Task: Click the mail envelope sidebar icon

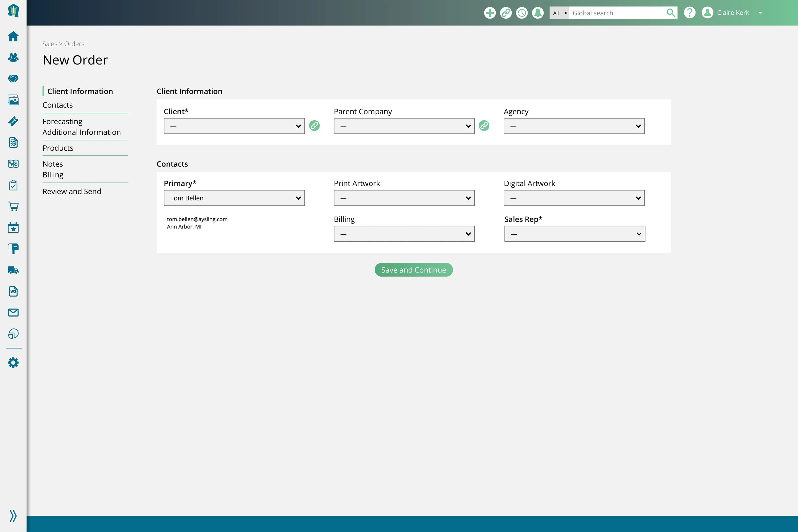Action: (13, 312)
